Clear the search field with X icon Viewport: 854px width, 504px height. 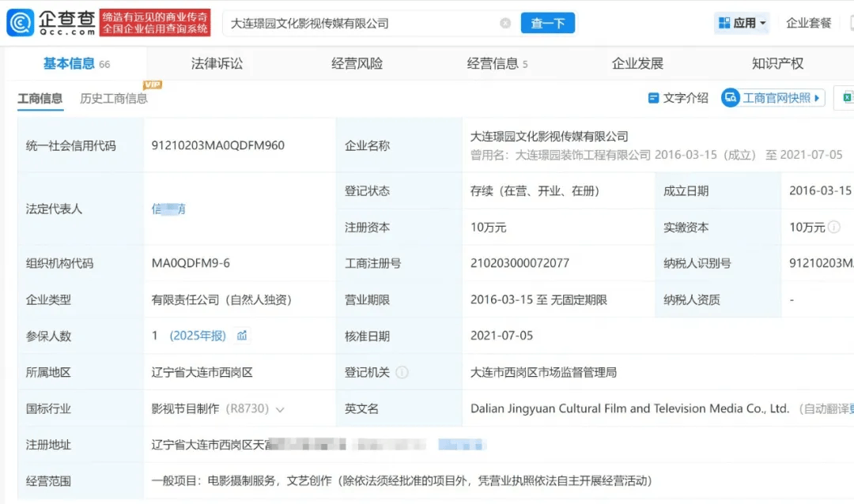pos(505,24)
